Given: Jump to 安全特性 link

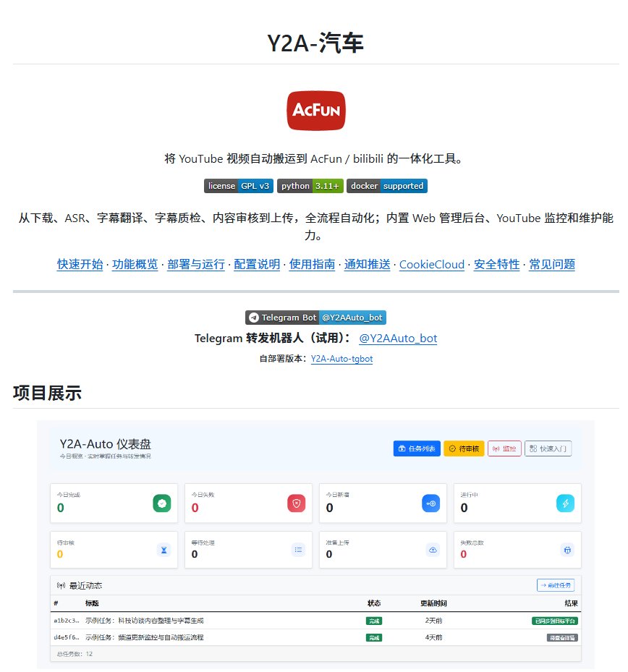Looking at the screenshot, I should click(x=496, y=265).
